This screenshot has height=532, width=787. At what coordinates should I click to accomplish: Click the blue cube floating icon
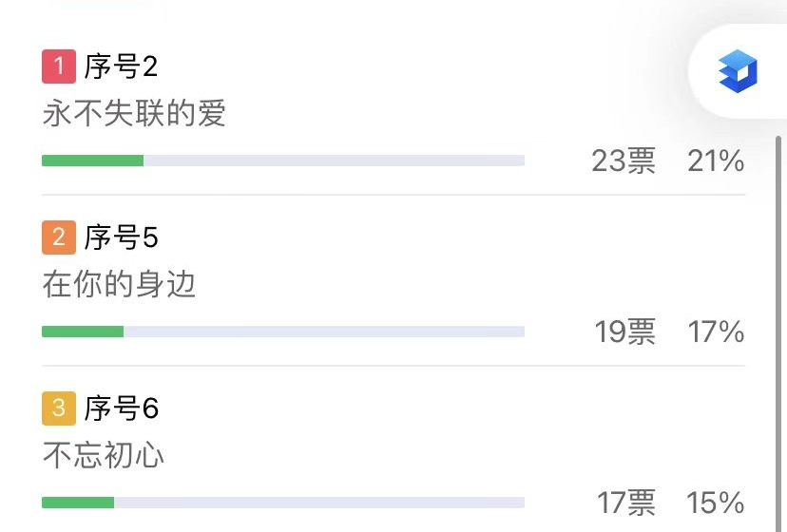(x=738, y=72)
